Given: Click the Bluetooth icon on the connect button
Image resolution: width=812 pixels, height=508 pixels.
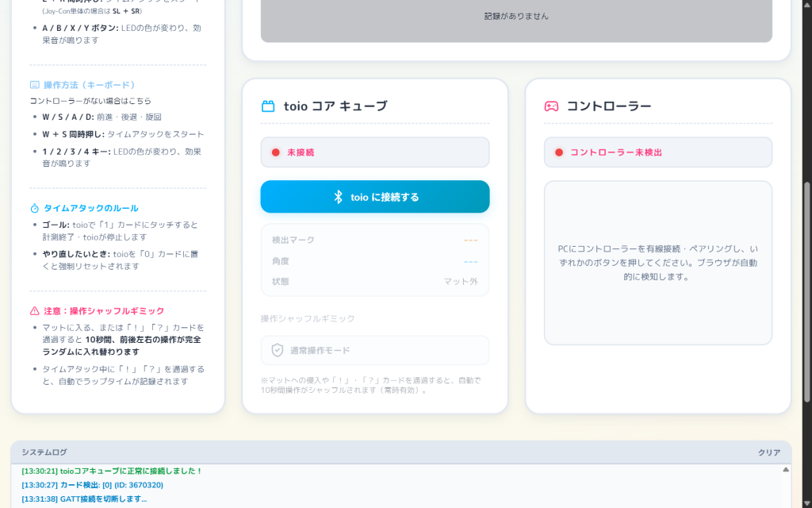Looking at the screenshot, I should point(338,197).
